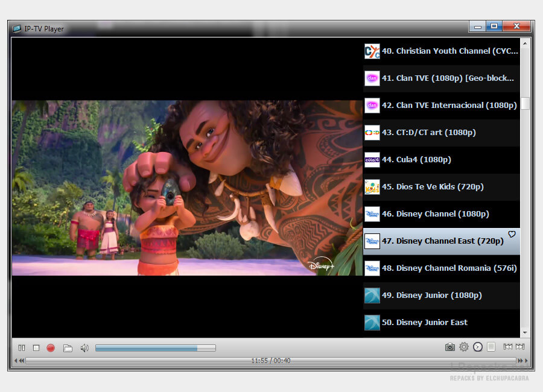The width and height of the screenshot is (543, 392).
Task: Click the clan logo for channel 42
Action: (x=372, y=106)
